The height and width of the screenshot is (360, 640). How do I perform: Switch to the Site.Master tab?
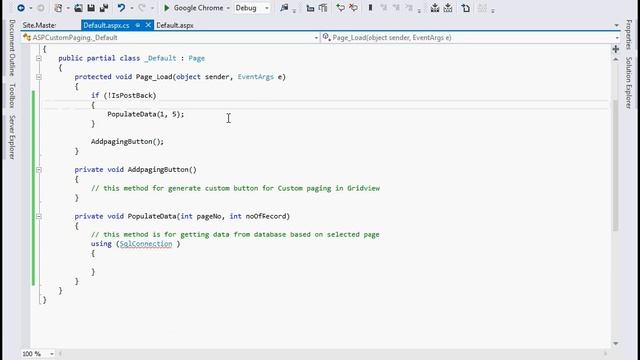click(39, 25)
